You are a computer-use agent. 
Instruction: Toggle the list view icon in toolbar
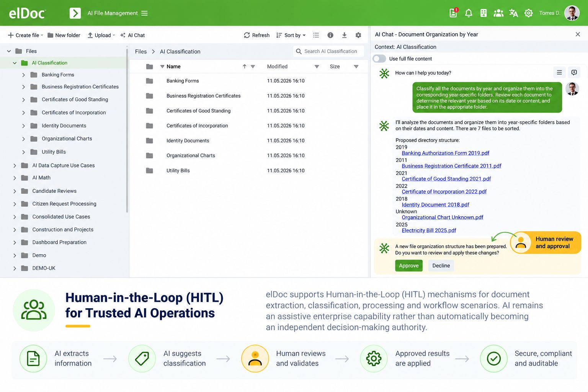click(x=316, y=35)
